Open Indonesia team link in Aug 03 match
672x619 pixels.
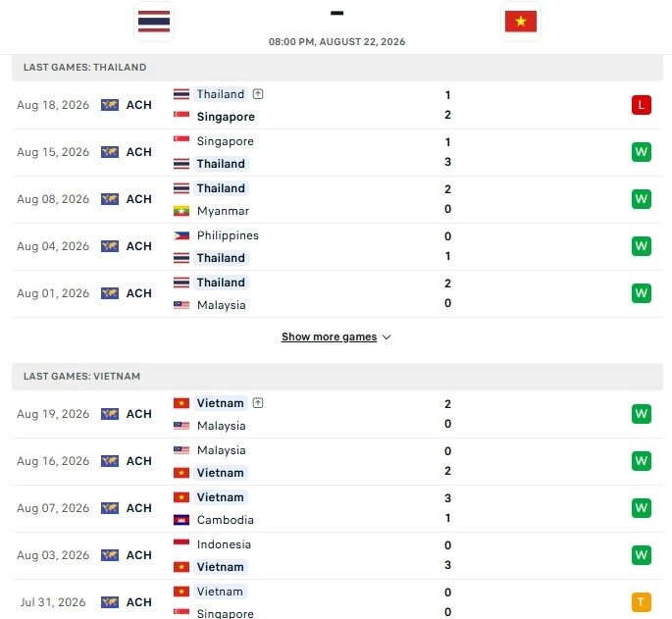224,544
